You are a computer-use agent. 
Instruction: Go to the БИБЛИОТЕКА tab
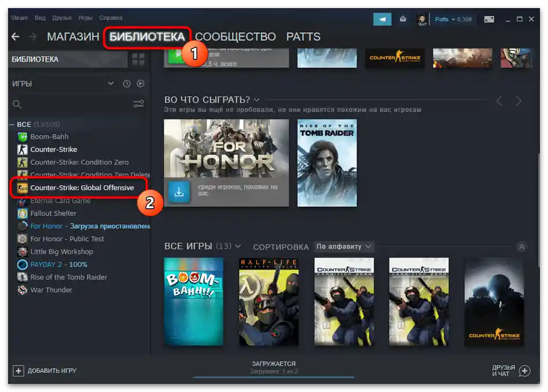[x=147, y=37]
